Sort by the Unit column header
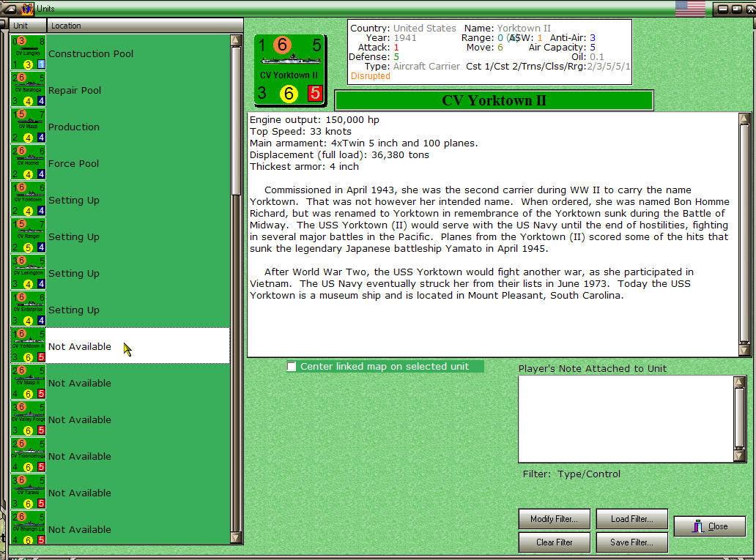This screenshot has width=756, height=560. (x=28, y=26)
